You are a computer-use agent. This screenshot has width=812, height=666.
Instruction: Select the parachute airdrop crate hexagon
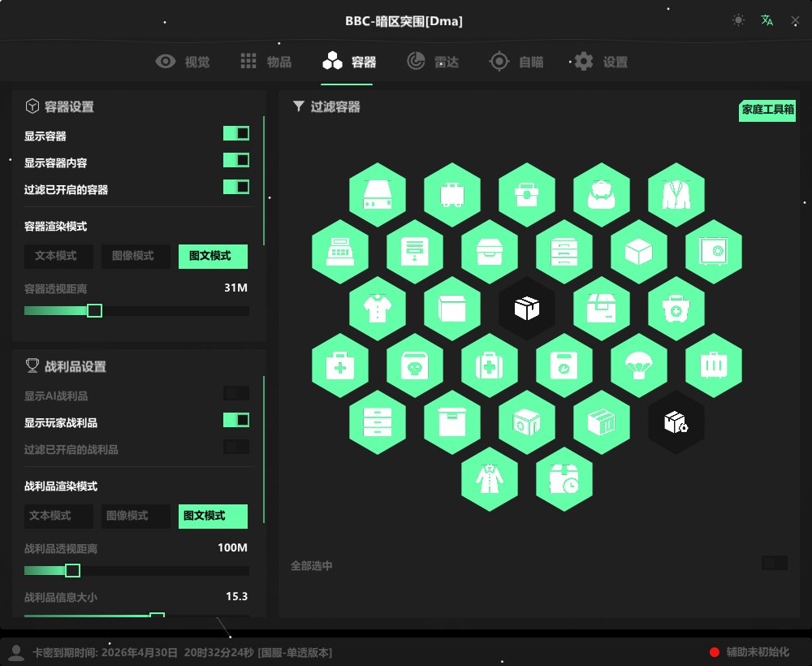click(x=638, y=365)
